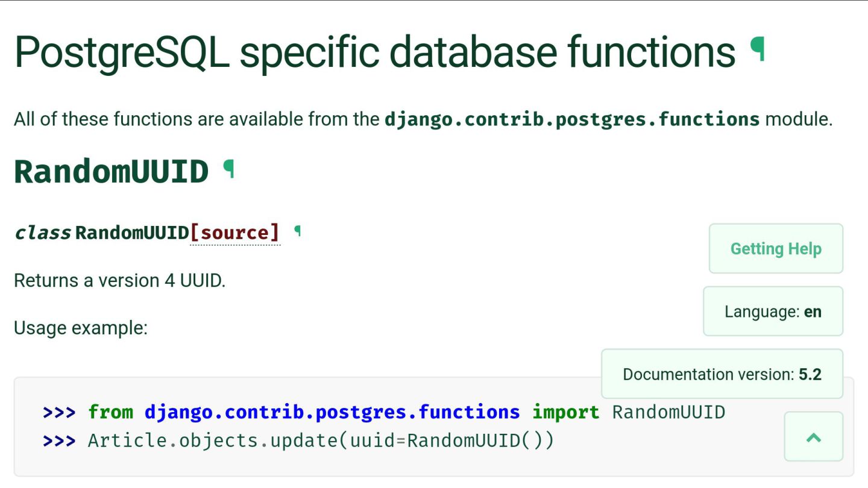Image resolution: width=868 pixels, height=488 pixels.
Task: Click the pilcrow permalink beside RandomUUID heading
Action: [x=228, y=169]
